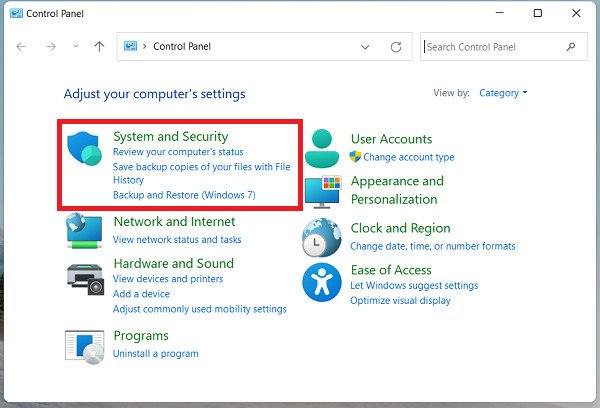The height and width of the screenshot is (408, 600).
Task: Expand the Recent locations dropdown arrow
Action: pyautogui.click(x=74, y=46)
